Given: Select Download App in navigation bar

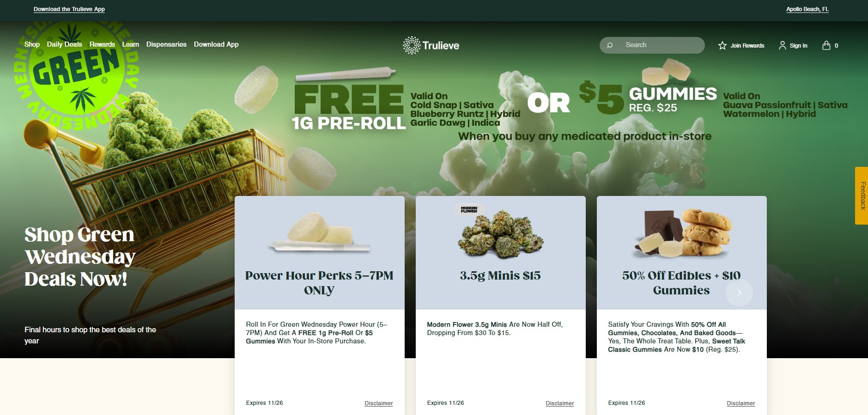Looking at the screenshot, I should (x=216, y=44).
